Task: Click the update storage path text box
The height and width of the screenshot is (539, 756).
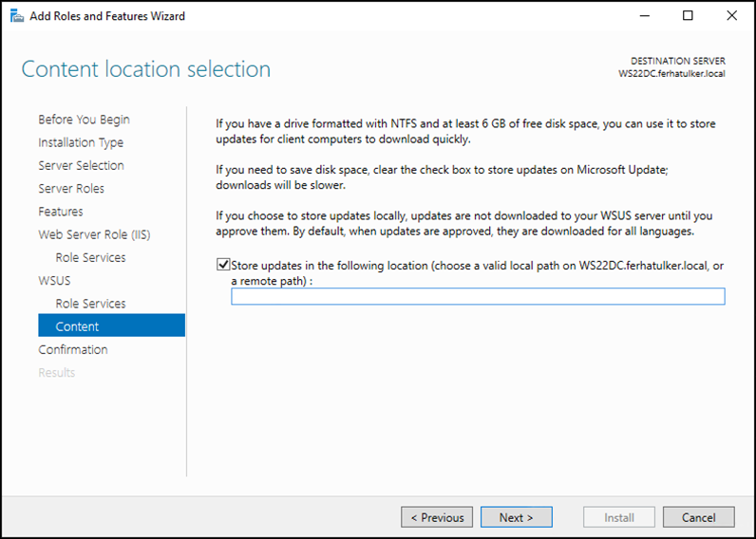Action: click(x=478, y=296)
